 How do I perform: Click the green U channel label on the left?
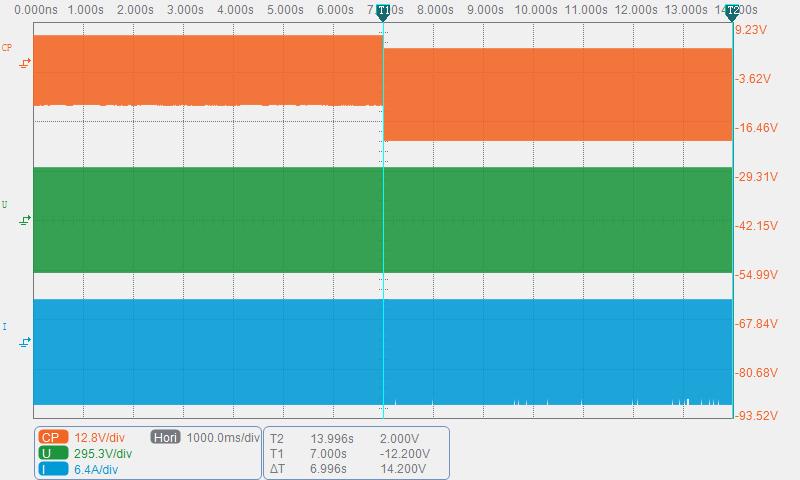(5, 205)
